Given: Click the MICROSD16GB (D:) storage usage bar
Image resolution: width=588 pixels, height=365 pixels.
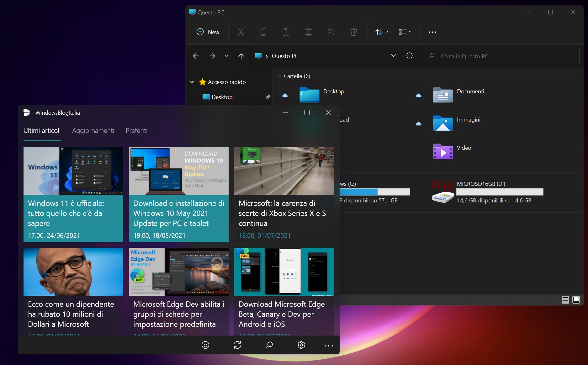Looking at the screenshot, I should tap(500, 192).
